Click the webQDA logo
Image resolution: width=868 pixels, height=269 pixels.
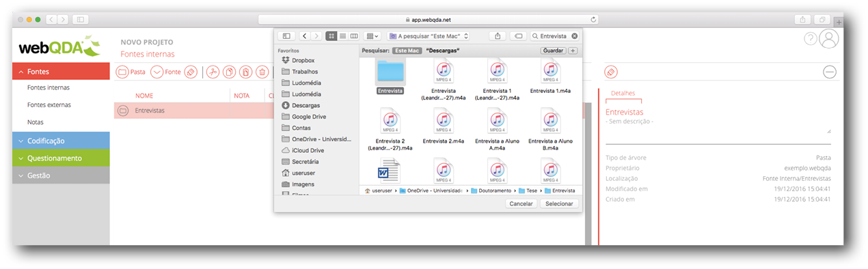(x=60, y=46)
